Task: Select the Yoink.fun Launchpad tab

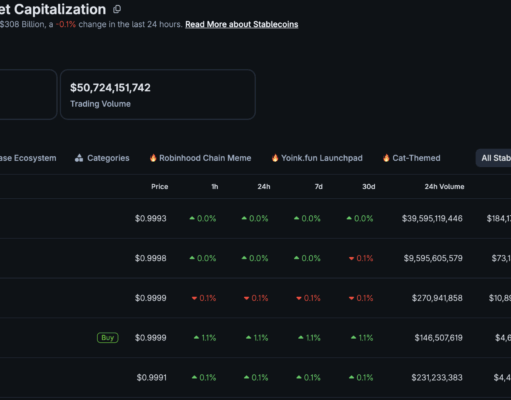Action: [317, 158]
